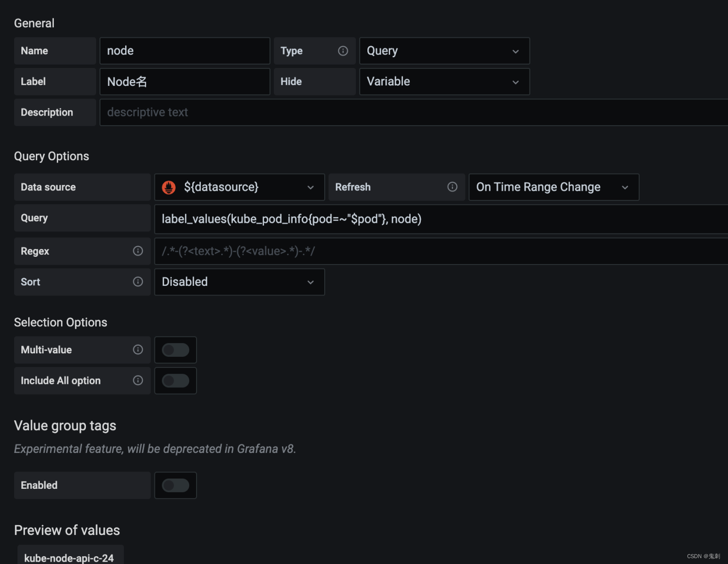Select the Prometheus data source flame icon
The image size is (728, 564).
[168, 187]
